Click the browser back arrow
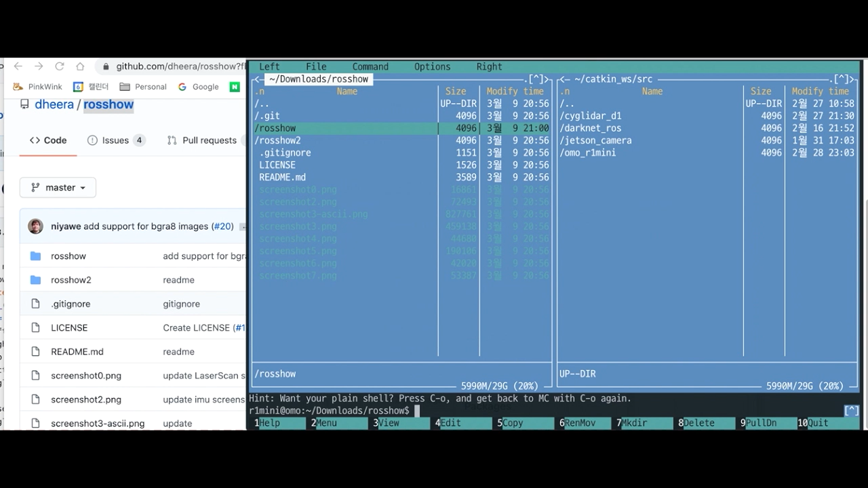Image resolution: width=868 pixels, height=488 pixels. 18,66
